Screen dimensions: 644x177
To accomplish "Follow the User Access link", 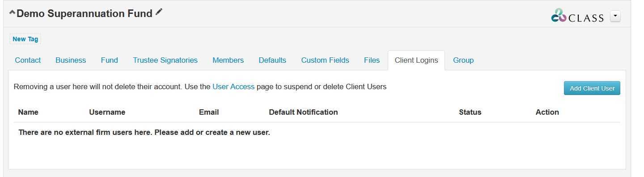I will coord(233,86).
